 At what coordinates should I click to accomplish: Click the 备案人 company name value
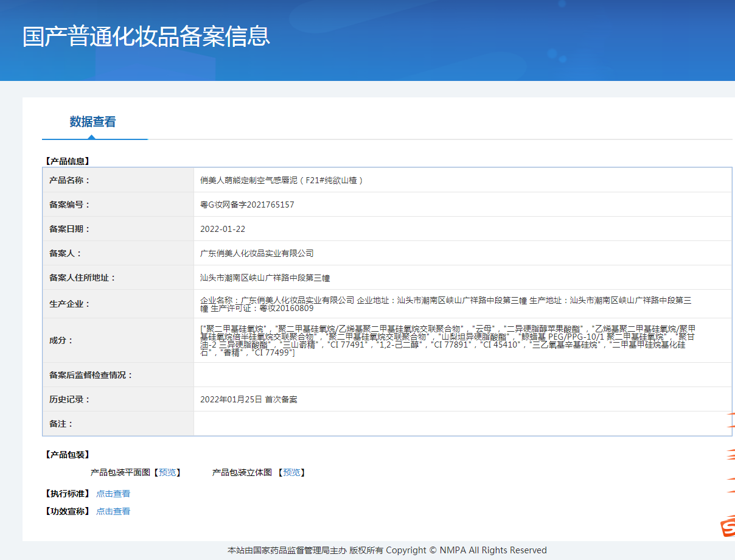tap(257, 253)
